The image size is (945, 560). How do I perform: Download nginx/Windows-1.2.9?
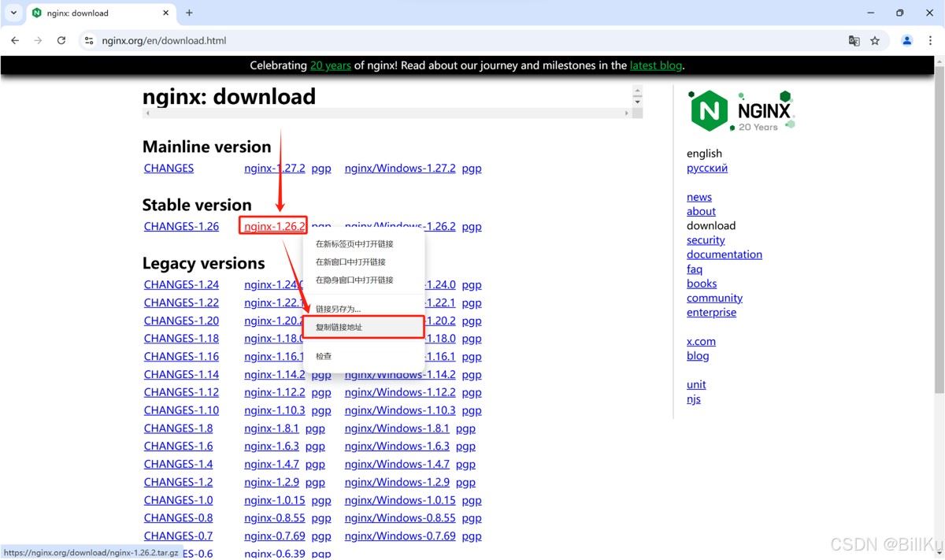point(397,482)
